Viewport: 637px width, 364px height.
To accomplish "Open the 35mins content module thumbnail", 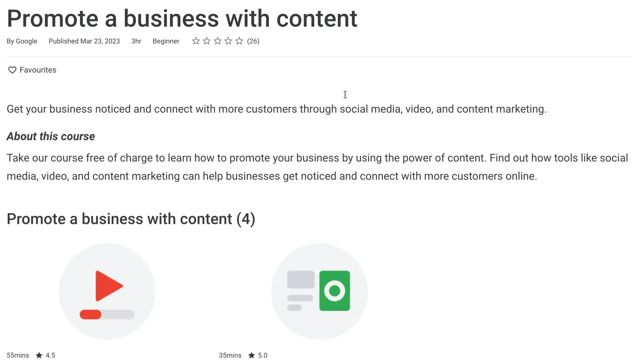I will point(319,292).
